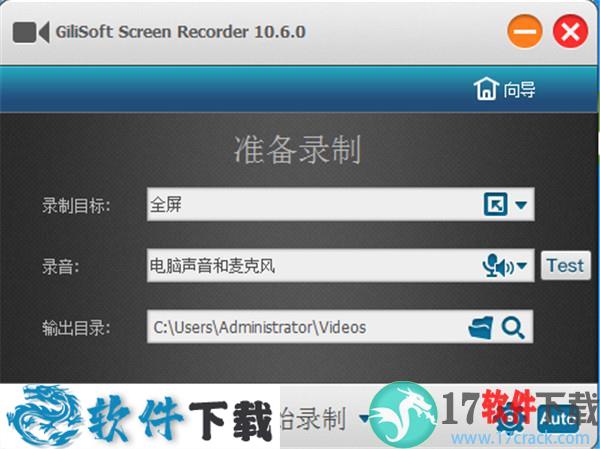
Task: Expand the 录制目标 dropdown arrow
Action: [521, 204]
